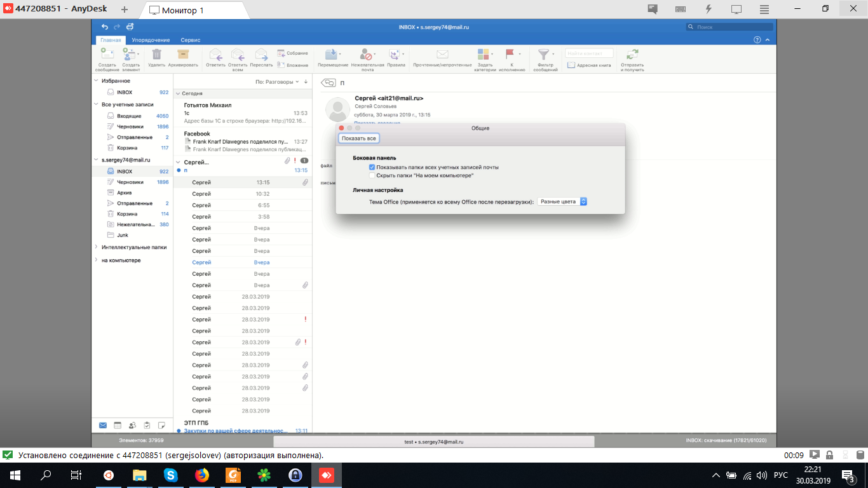This screenshot has width=868, height=488.
Task: Open the Нежелательная folder with 380
Action: [132, 224]
